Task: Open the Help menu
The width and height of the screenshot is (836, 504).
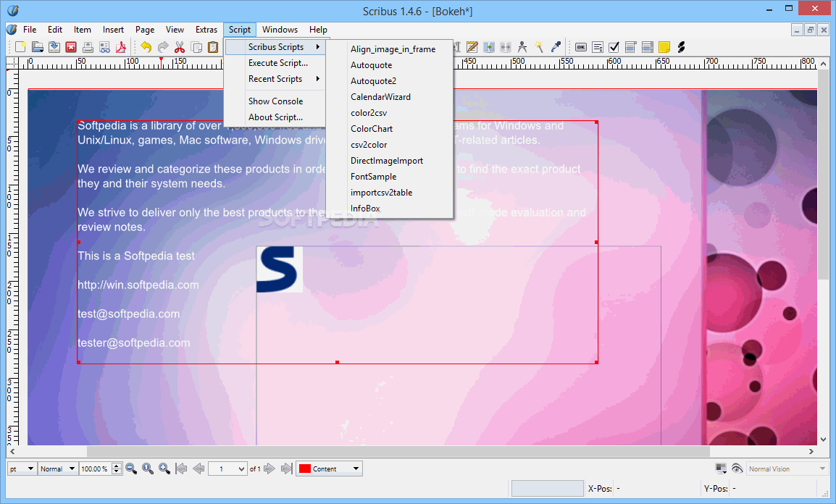Action: [x=318, y=30]
